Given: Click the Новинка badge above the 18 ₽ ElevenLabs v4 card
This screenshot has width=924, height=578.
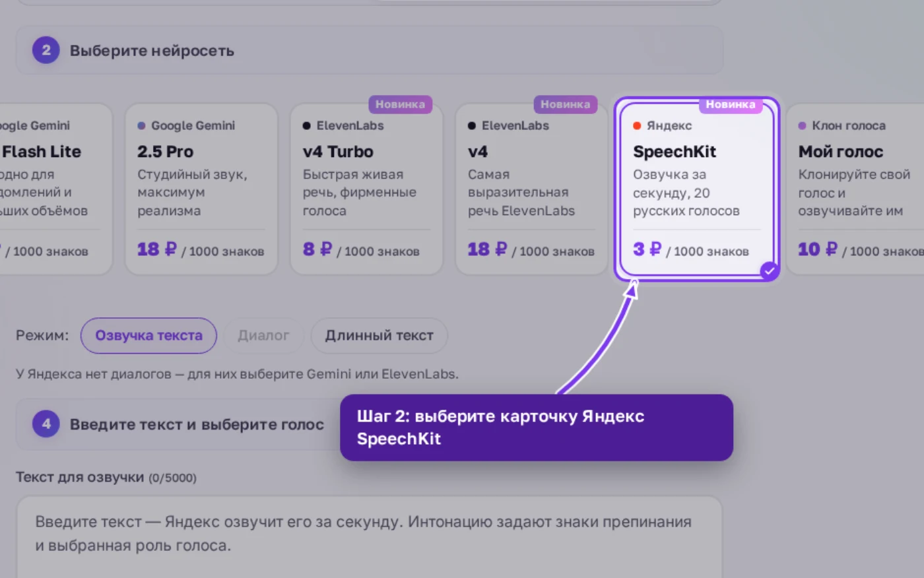Looking at the screenshot, I should [565, 104].
